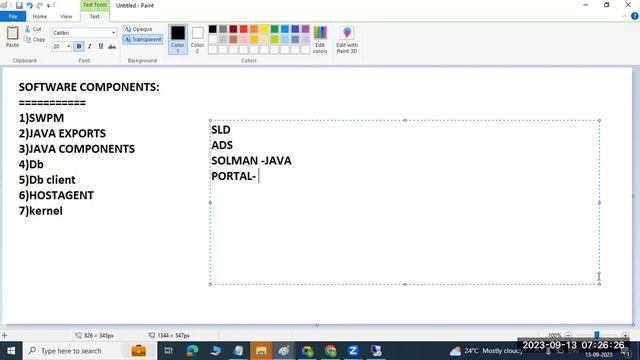Screen dimensions: 640x360
Task: Click the Copy icon in Clipboard group
Action: 27,40
